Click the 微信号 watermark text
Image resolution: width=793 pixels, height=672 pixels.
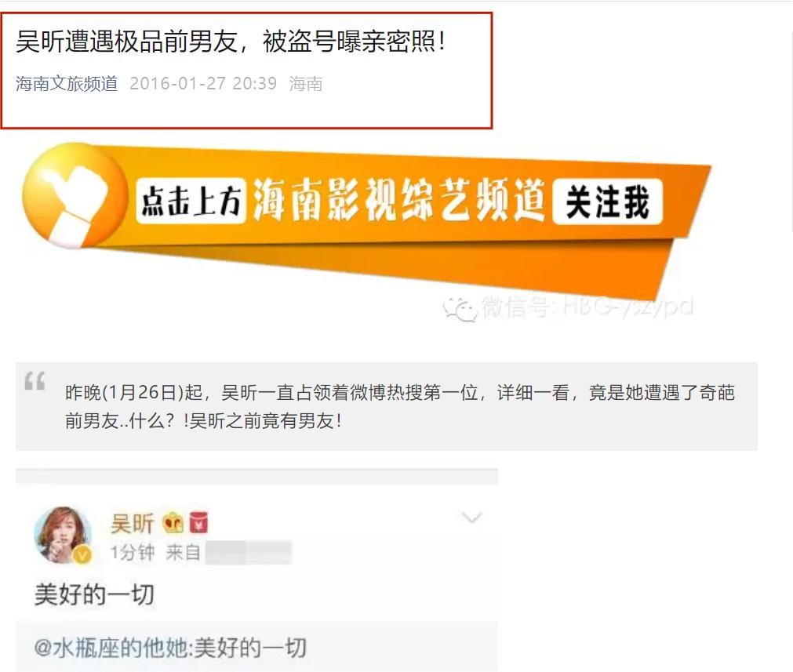click(587, 307)
